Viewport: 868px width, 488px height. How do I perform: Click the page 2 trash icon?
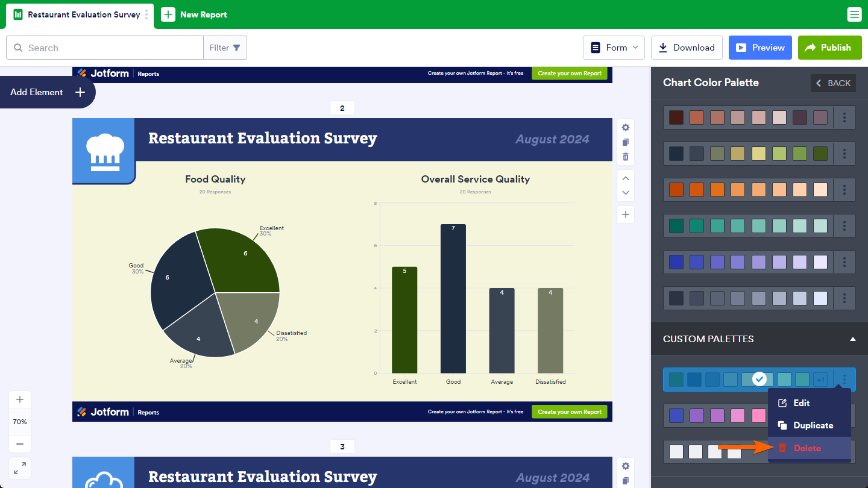click(626, 157)
